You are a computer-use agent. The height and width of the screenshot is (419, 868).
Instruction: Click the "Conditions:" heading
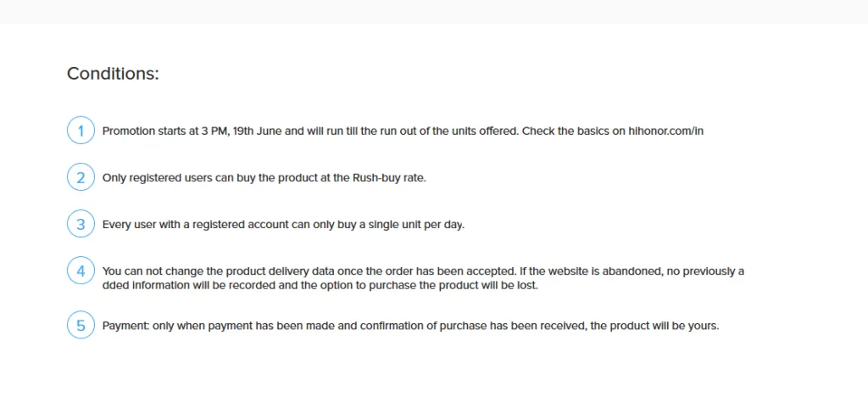click(x=113, y=74)
